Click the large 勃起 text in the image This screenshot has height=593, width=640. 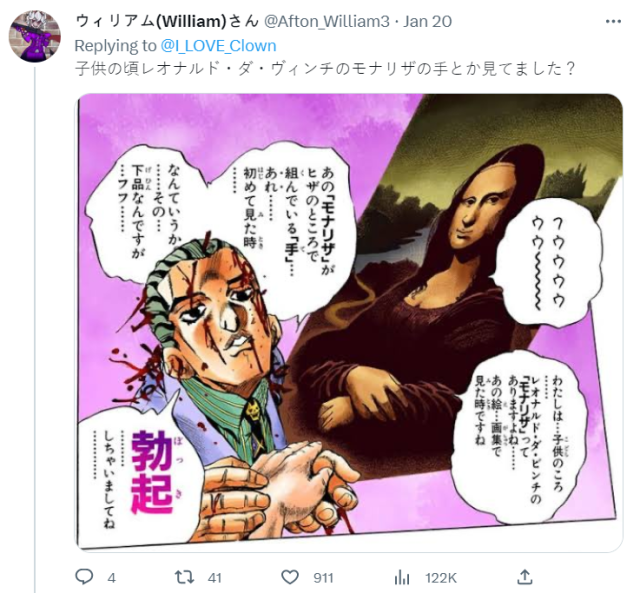tap(151, 473)
